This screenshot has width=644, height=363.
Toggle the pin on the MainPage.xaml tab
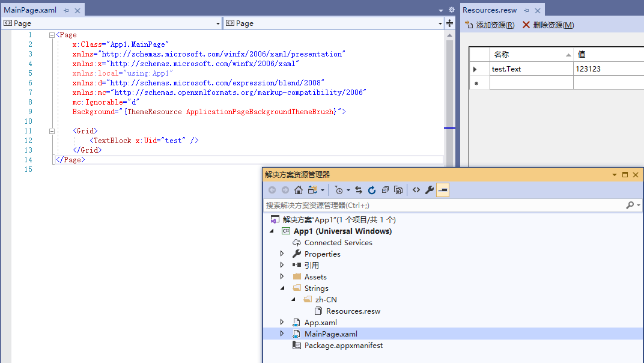[66, 10]
